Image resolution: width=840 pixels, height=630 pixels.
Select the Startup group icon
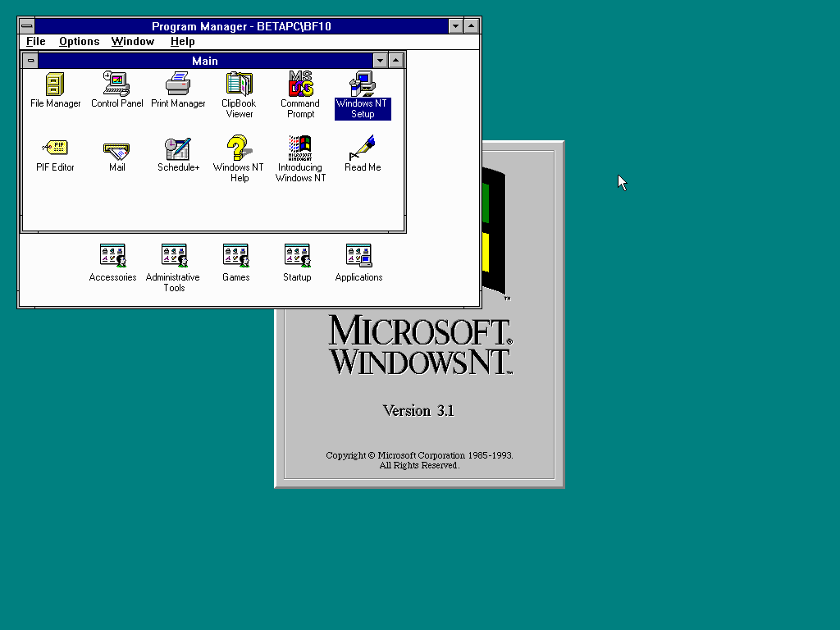tap(297, 255)
